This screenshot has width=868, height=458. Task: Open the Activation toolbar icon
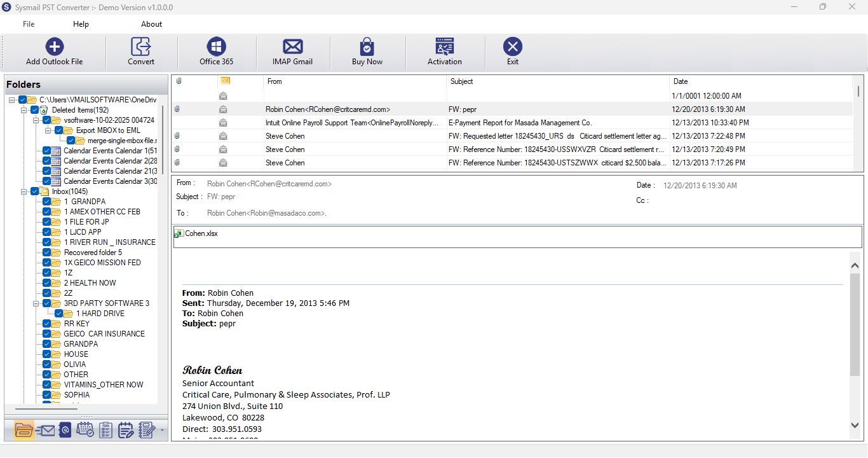pyautogui.click(x=445, y=46)
